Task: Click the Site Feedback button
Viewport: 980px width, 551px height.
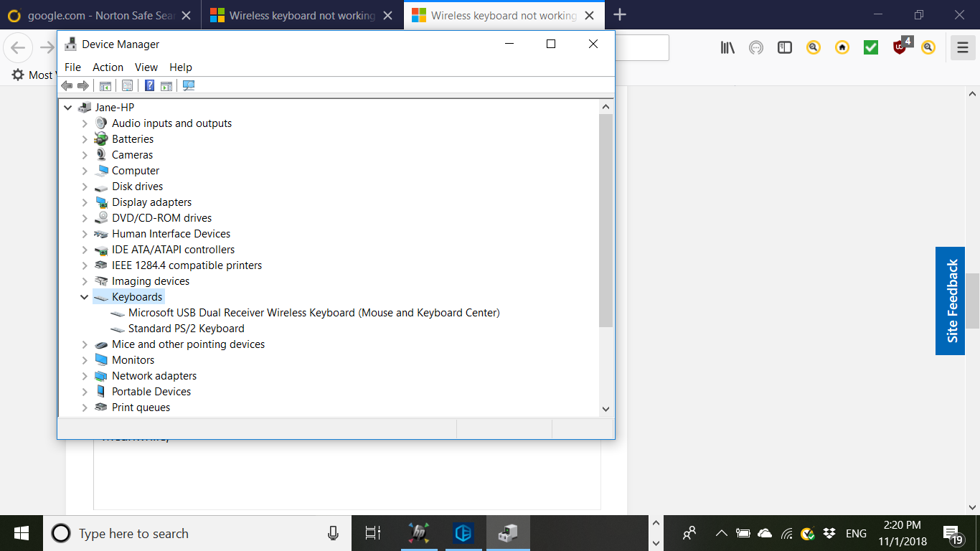Action: 951,301
